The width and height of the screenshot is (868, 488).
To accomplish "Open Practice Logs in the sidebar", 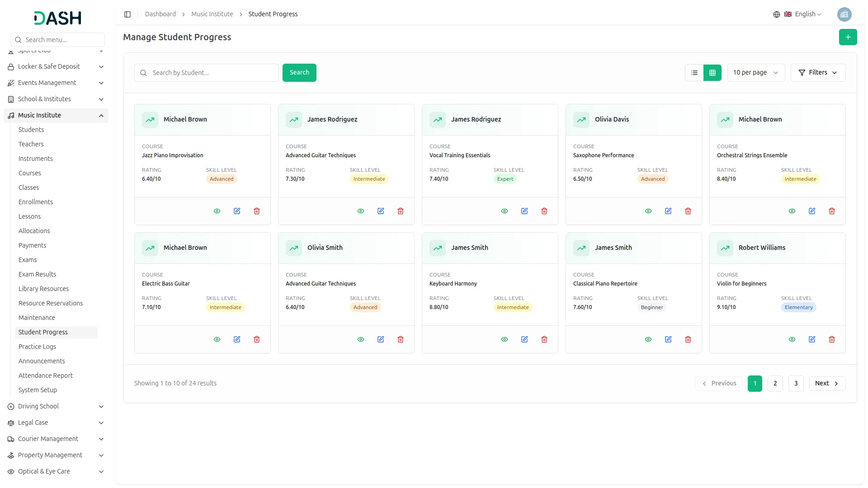I will click(37, 347).
